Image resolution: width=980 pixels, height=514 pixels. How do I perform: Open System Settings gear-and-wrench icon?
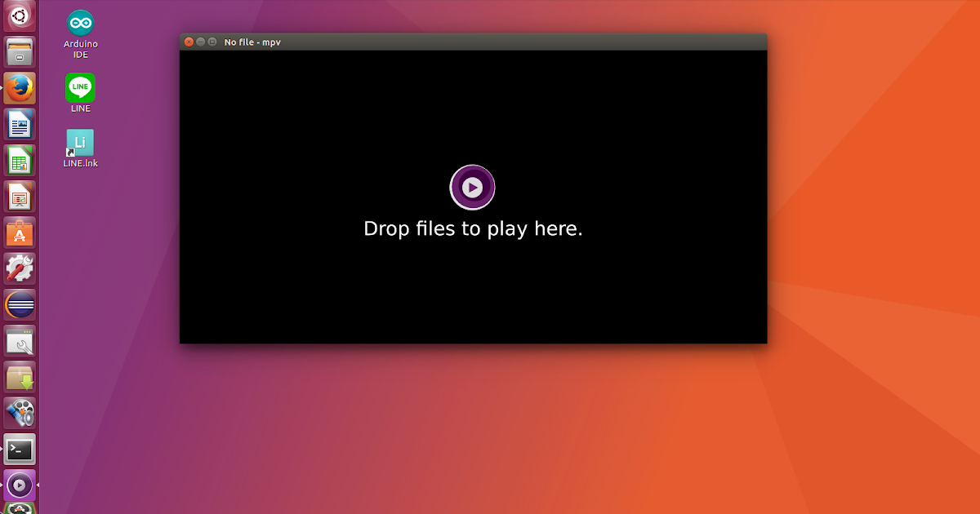pos(20,268)
